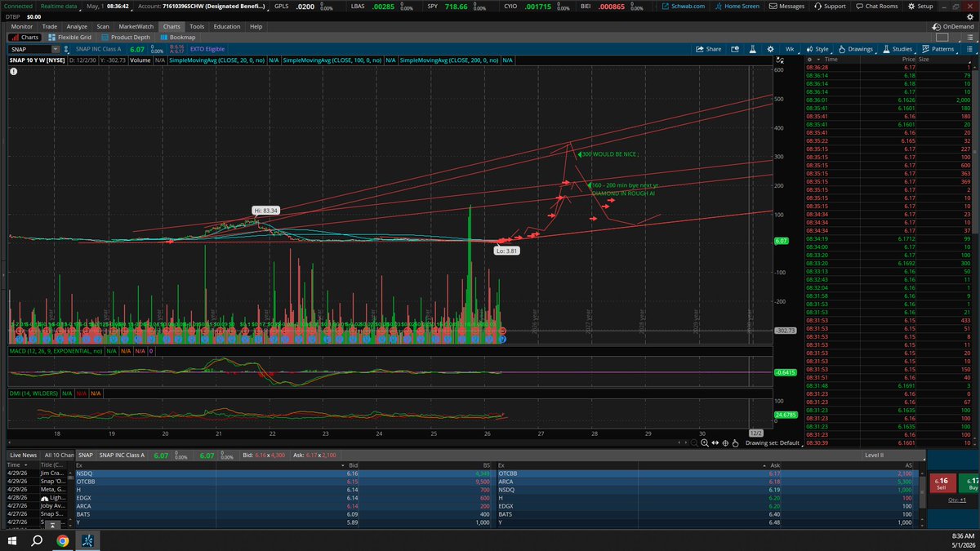The height and width of the screenshot is (551, 980).
Task: Click the GPLS watch quote
Action: tap(304, 6)
